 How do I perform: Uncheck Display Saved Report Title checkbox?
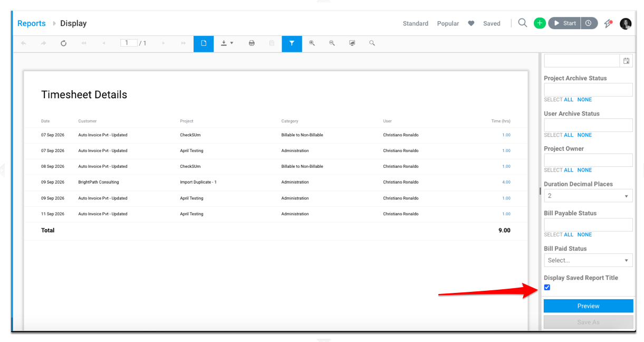(x=547, y=287)
